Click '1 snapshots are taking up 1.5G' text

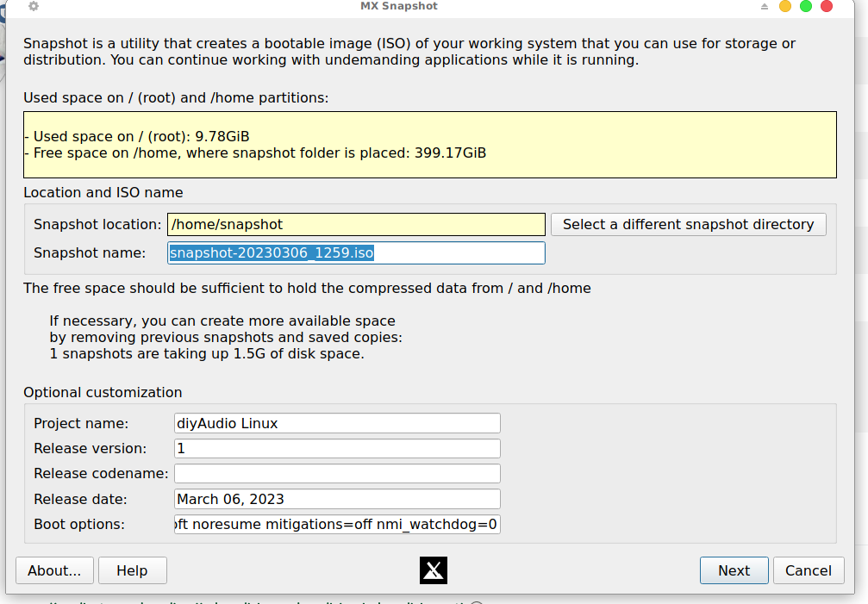pyautogui.click(x=207, y=353)
